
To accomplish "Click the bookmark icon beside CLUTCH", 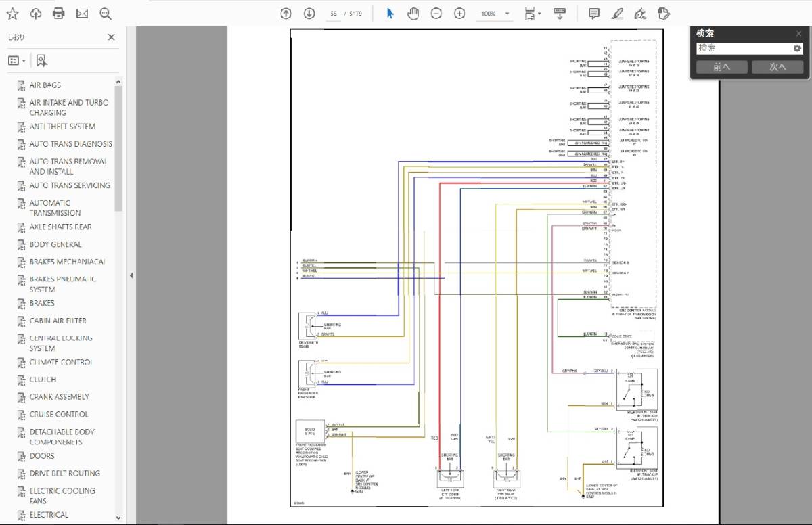I will [21, 380].
